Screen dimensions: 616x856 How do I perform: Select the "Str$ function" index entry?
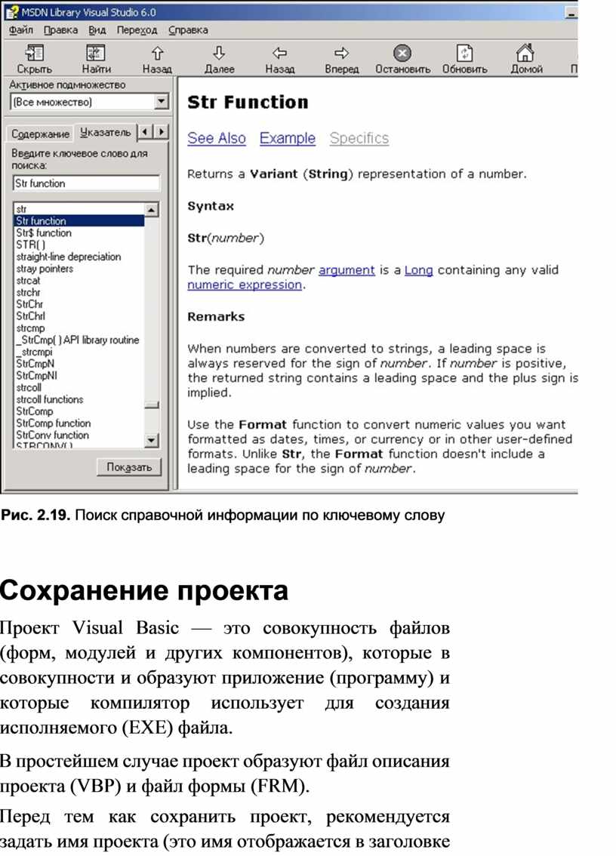coord(44,232)
